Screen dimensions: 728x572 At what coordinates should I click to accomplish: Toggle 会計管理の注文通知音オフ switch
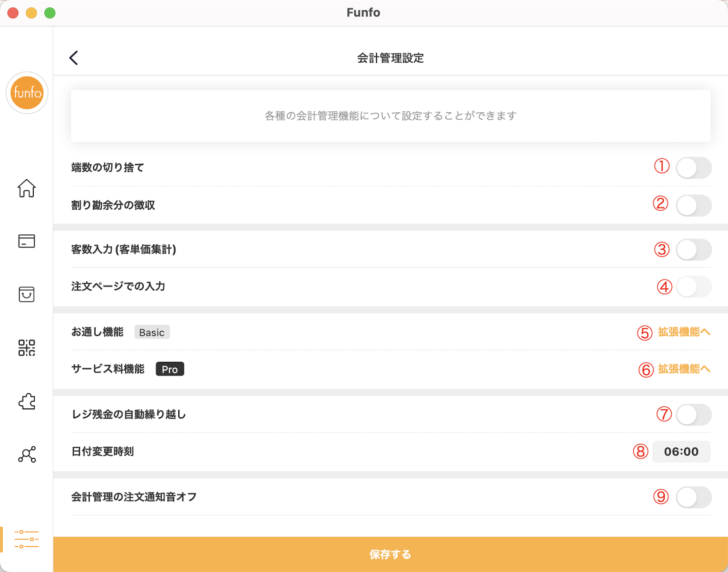694,497
